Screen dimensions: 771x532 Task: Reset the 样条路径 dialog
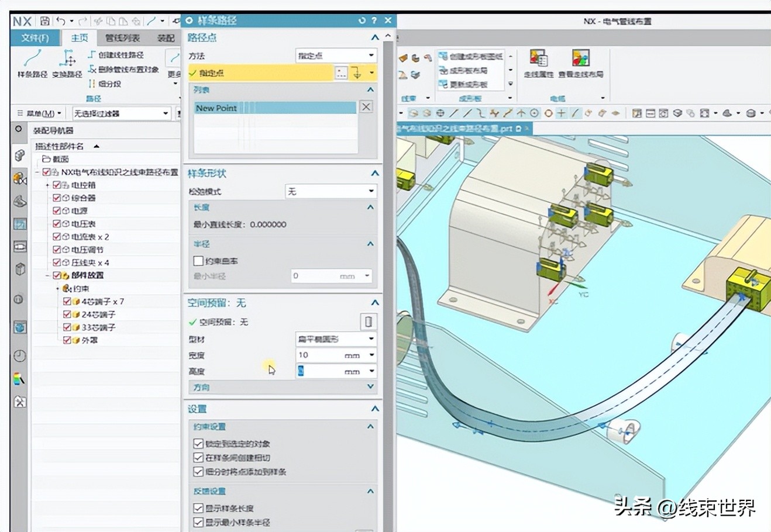pos(362,20)
